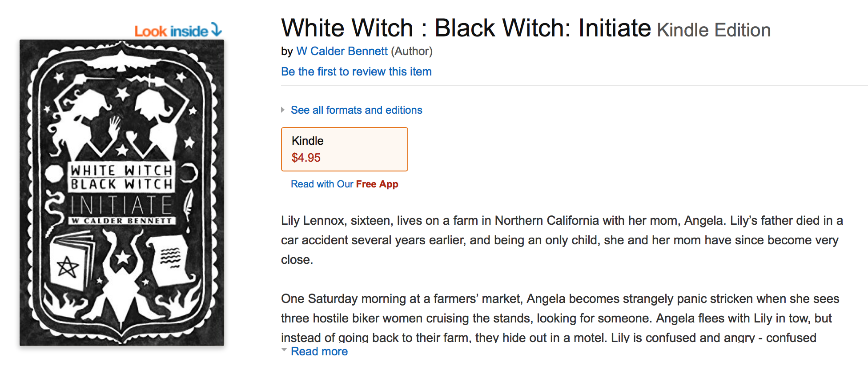Click the snake illustration on the cover

55,209
